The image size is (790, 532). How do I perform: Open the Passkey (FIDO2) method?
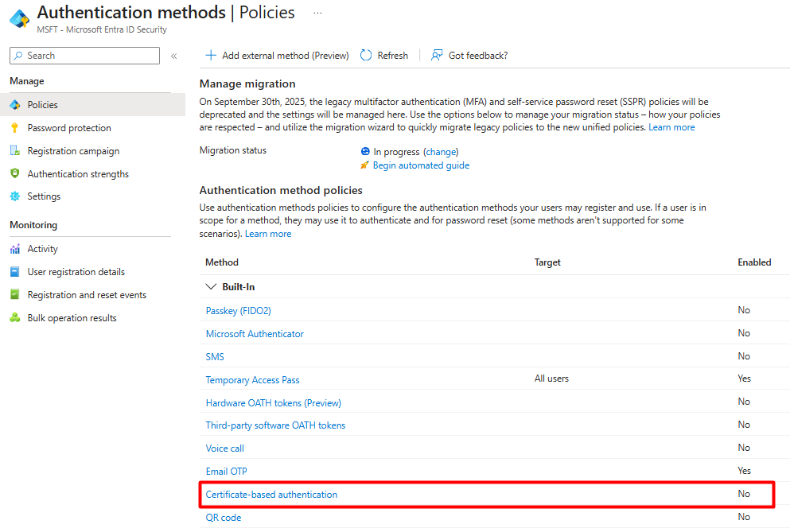click(238, 311)
